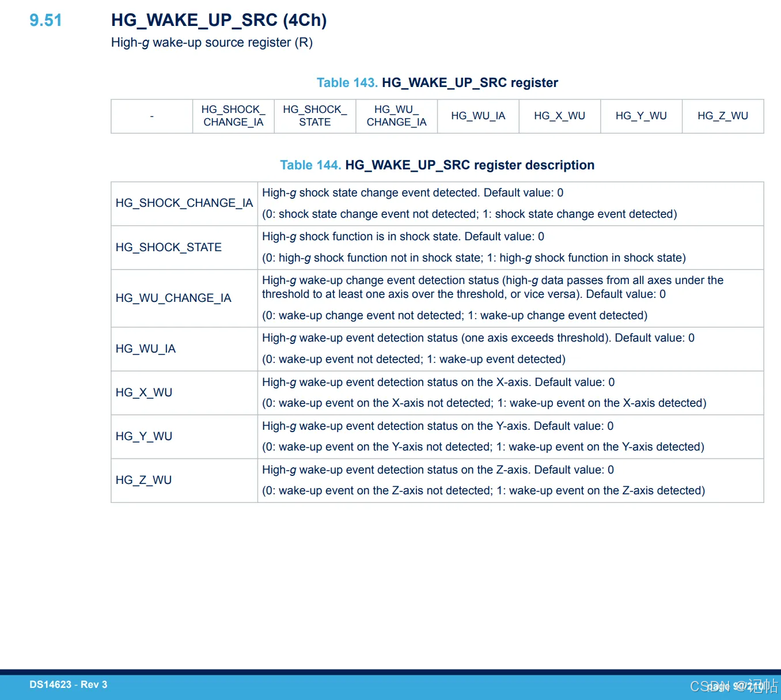The width and height of the screenshot is (781, 700).
Task: Click HG_WU_CHANGE_IA name in description table
Action: point(173,298)
